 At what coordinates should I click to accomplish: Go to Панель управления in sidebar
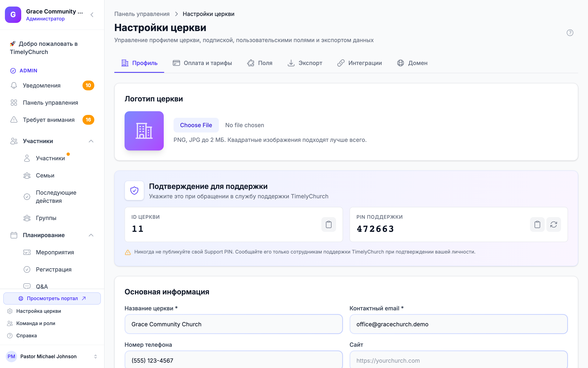pyautogui.click(x=52, y=103)
